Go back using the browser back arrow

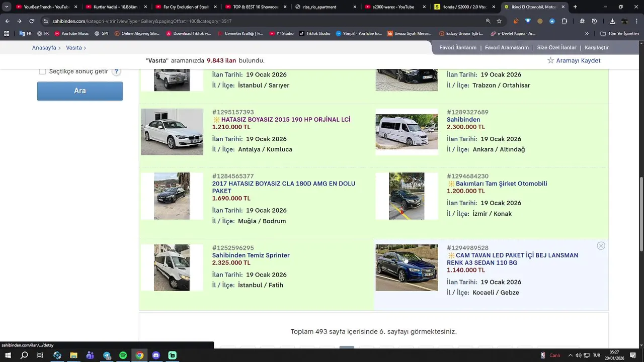coord(7,21)
